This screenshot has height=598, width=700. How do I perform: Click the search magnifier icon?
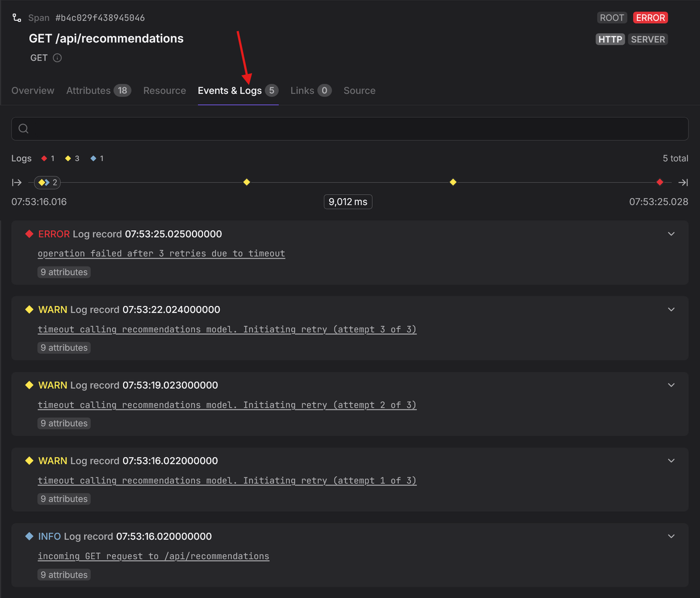click(x=23, y=129)
